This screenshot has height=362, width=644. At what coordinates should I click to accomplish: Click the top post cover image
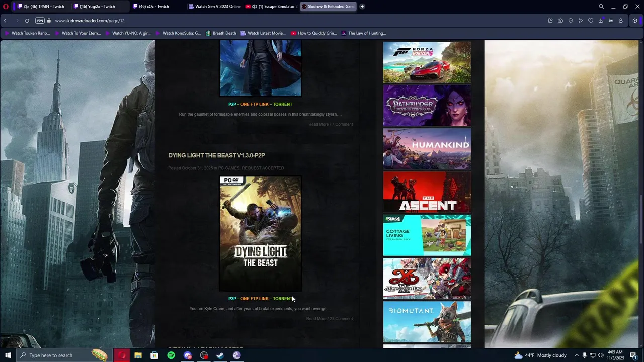point(261,68)
